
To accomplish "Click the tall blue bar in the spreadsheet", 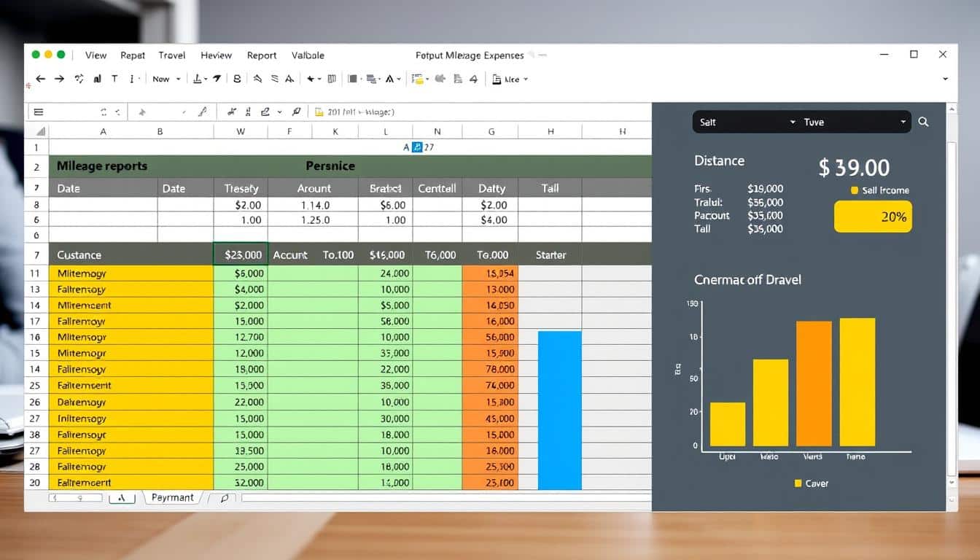I will [x=560, y=410].
